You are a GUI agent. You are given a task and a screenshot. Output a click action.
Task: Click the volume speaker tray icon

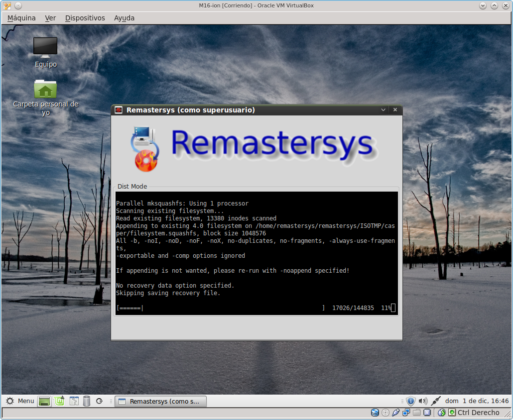(423, 401)
